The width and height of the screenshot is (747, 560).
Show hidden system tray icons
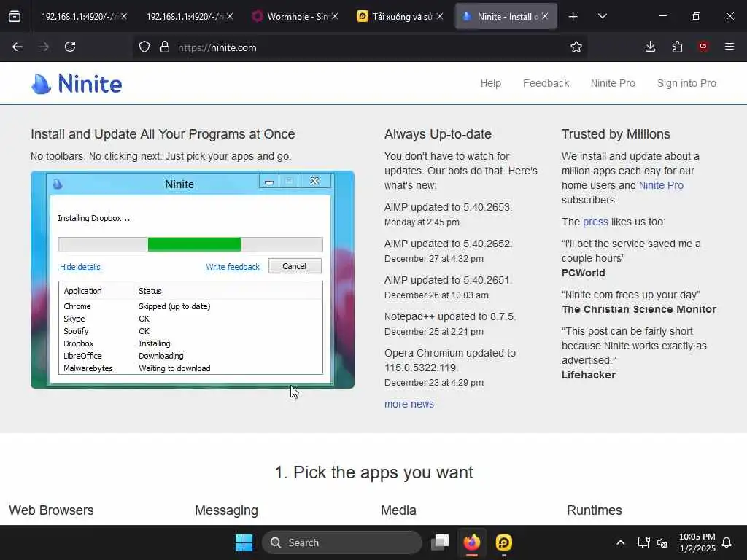coord(620,542)
